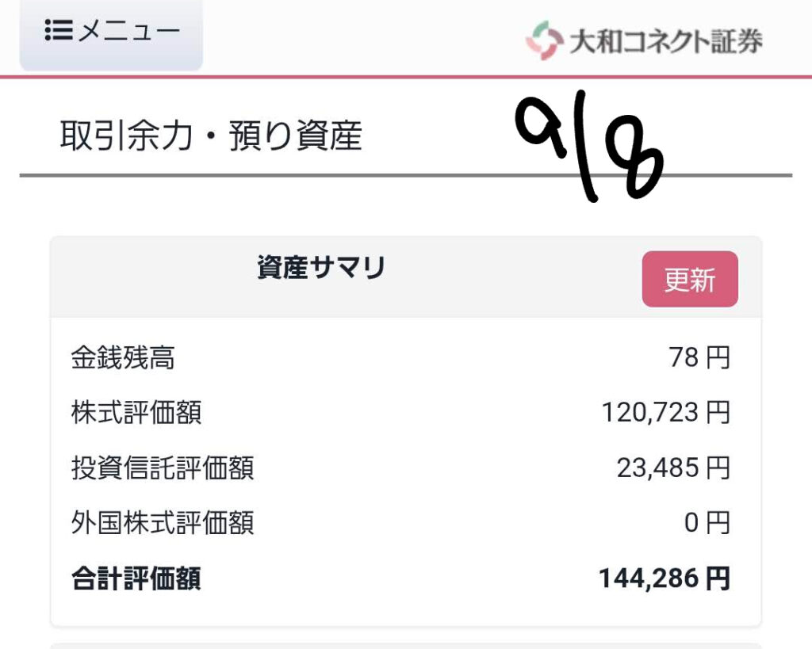Select the 合計評価額 total label

[x=136, y=578]
